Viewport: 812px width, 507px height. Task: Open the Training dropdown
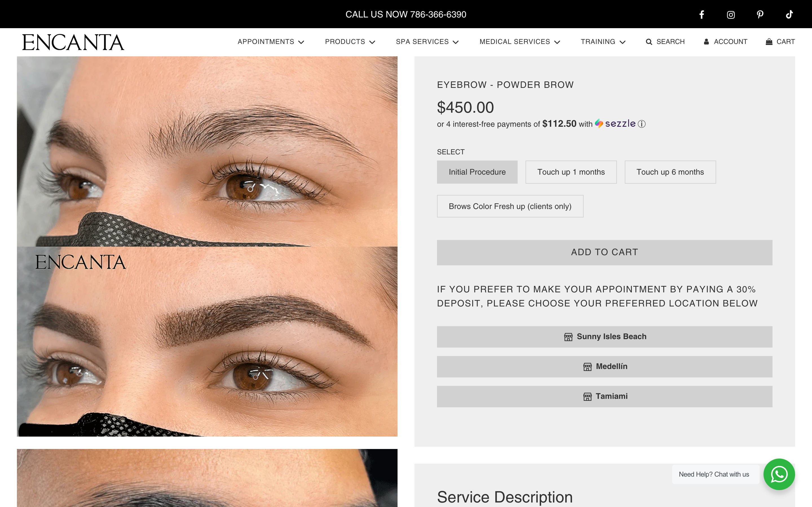603,42
